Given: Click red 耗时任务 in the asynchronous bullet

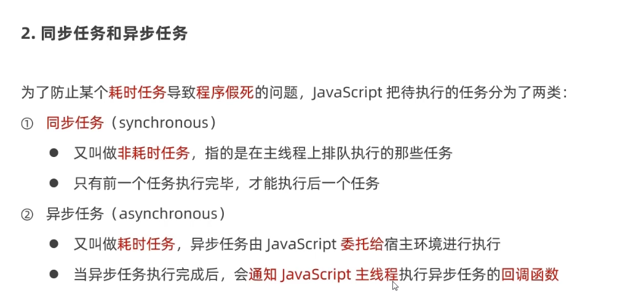Looking at the screenshot, I should 146,244.
